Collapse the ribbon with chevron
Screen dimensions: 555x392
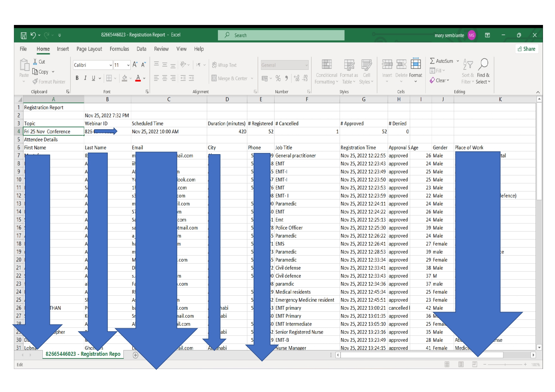(x=538, y=92)
